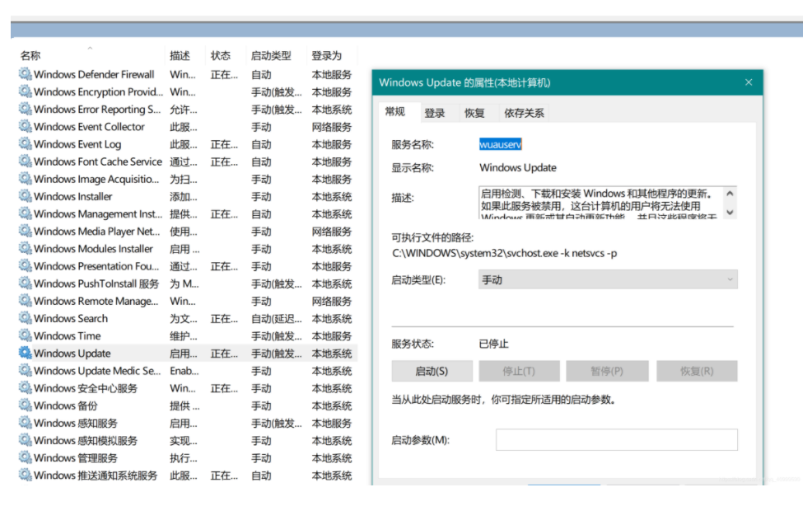Click the 启动(S) button
Image resolution: width=812 pixels, height=506 pixels.
(432, 371)
